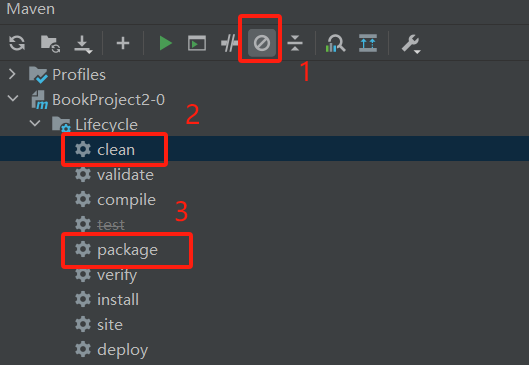The height and width of the screenshot is (365, 529).
Task: Open Execute Maven Goal icon
Action: [x=197, y=43]
